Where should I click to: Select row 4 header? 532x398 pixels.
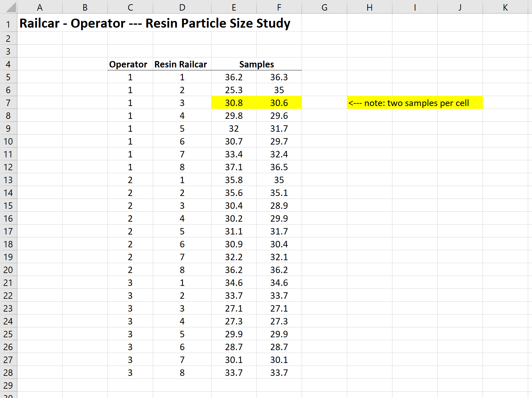coord(8,64)
